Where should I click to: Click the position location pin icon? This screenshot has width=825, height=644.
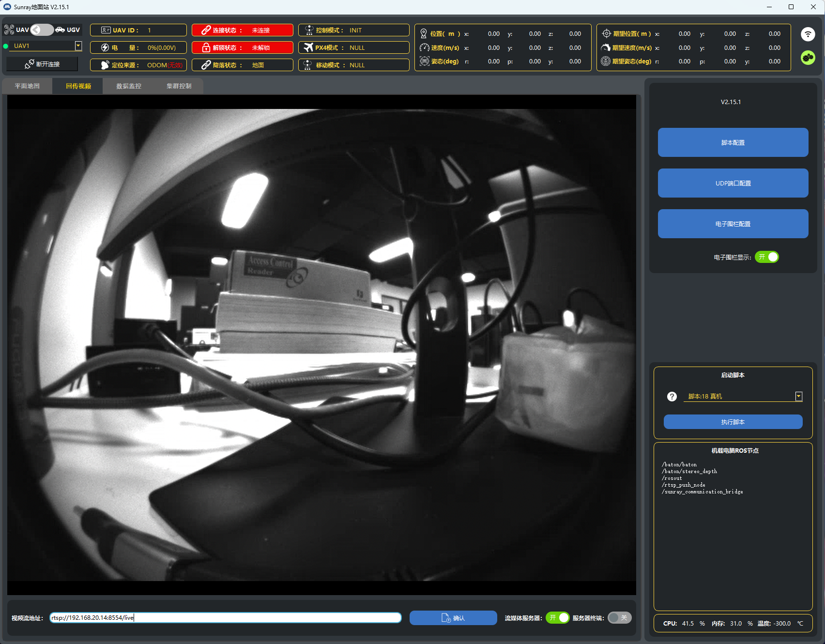pos(424,33)
